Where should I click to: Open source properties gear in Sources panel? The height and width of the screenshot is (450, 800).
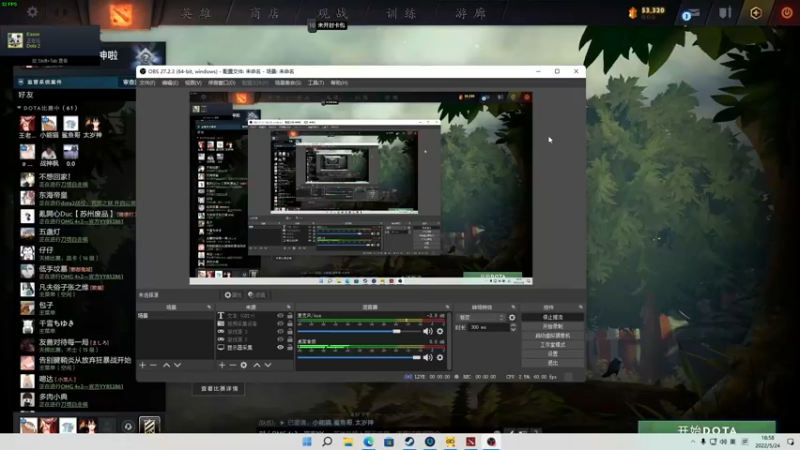pos(244,365)
